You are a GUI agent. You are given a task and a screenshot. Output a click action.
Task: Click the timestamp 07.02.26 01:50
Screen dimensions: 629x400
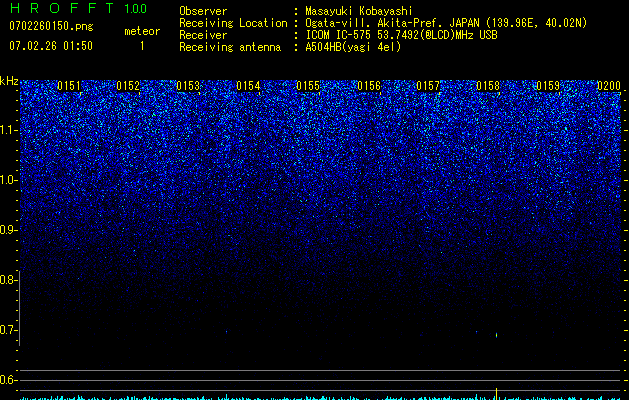pyautogui.click(x=51, y=46)
